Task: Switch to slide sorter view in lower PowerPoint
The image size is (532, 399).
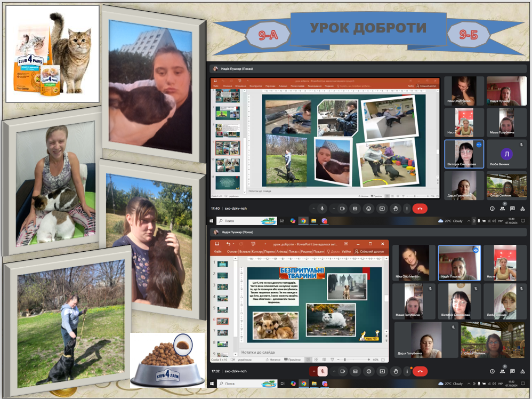Action: point(316,360)
